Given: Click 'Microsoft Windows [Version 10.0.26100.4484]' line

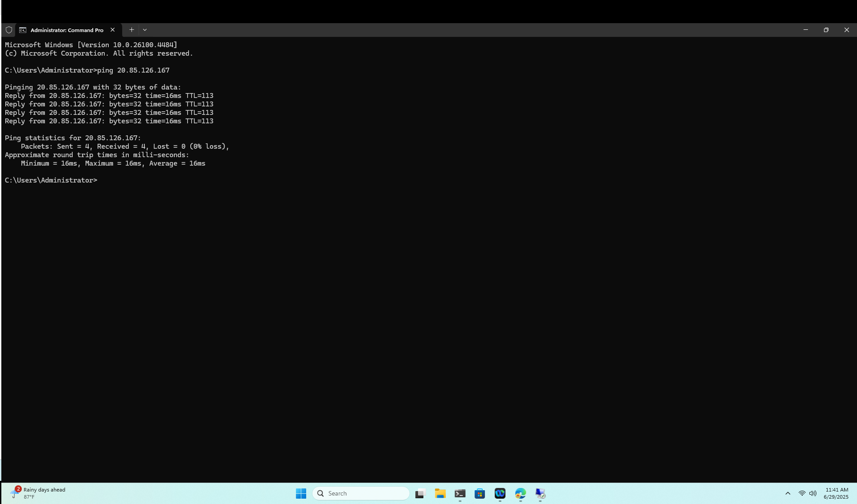Looking at the screenshot, I should [91, 45].
